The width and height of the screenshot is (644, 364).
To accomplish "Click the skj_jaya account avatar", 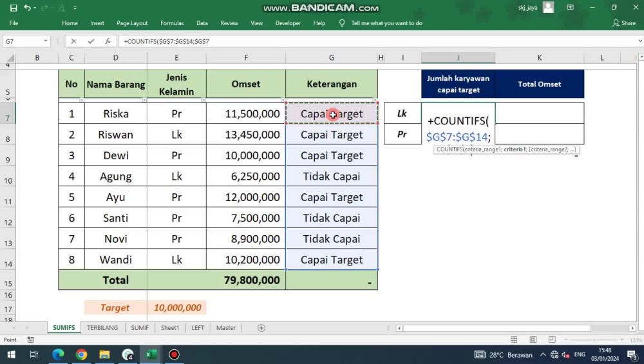I will click(548, 7).
